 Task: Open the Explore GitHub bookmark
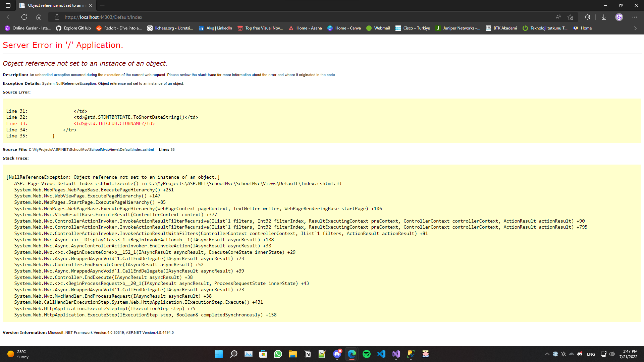click(73, 28)
